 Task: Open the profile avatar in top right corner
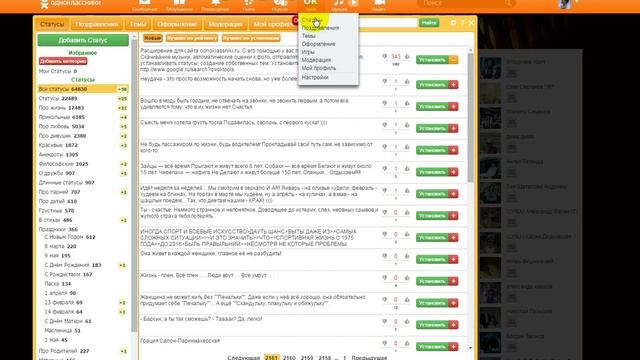pos(565,4)
